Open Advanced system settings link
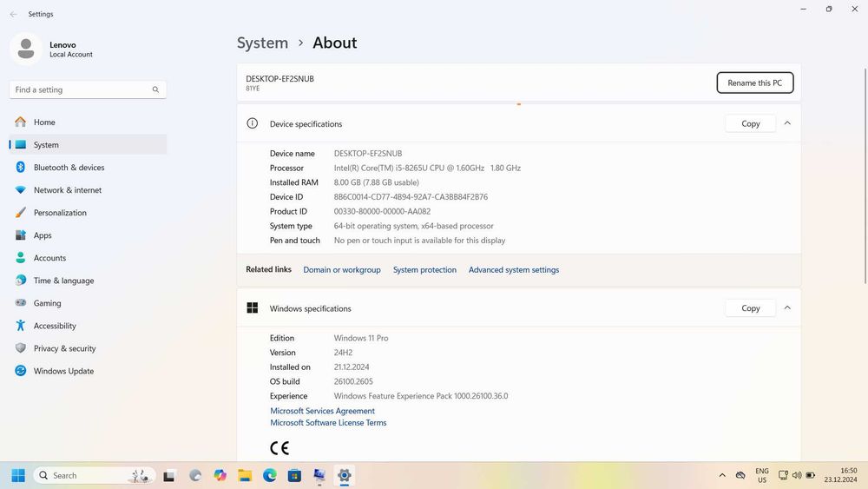This screenshot has width=868, height=489. 514,270
